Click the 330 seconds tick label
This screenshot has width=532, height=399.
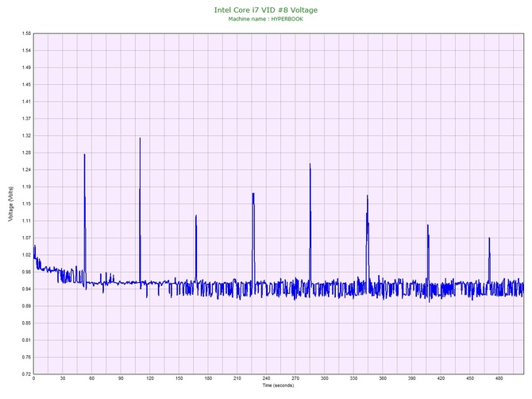click(353, 378)
